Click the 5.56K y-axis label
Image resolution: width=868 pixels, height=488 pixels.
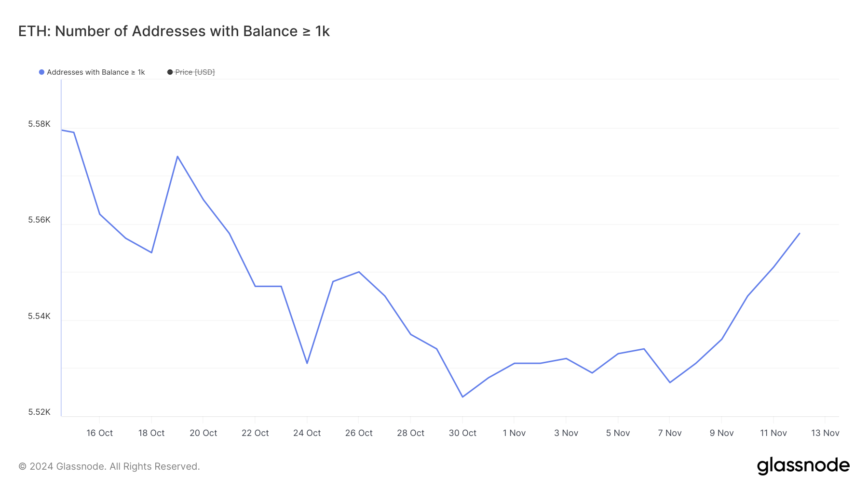pos(39,220)
